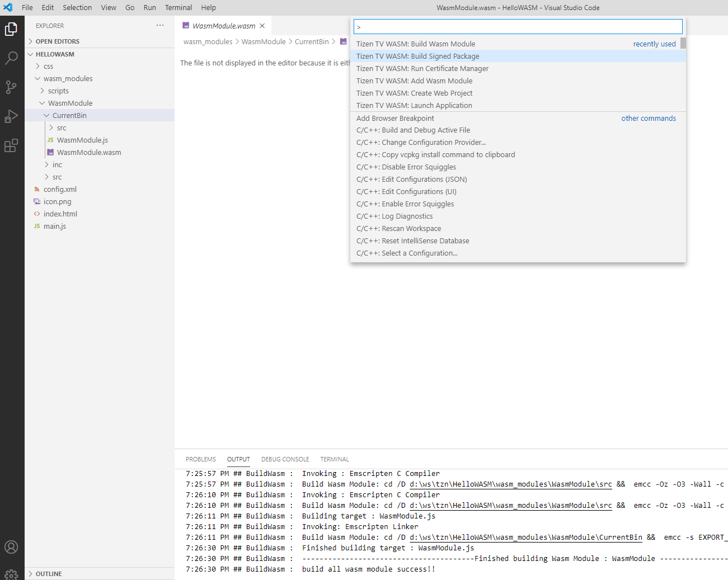Focus the command palette input field
The image size is (728, 580).
[x=518, y=26]
